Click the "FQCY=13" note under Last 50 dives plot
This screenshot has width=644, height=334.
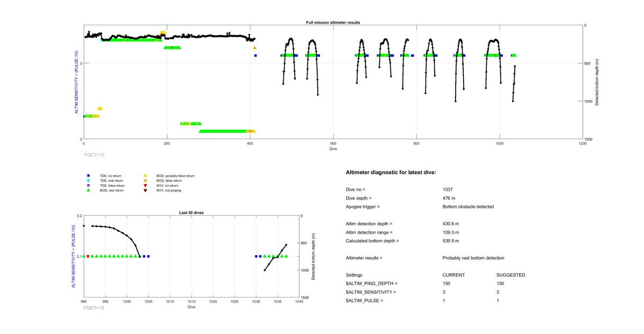point(94,308)
